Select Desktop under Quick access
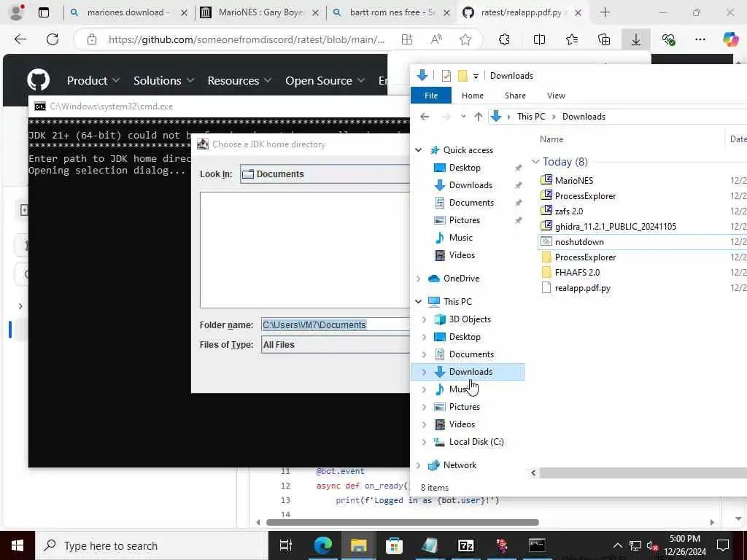Viewport: 747px width, 560px height. [x=465, y=168]
